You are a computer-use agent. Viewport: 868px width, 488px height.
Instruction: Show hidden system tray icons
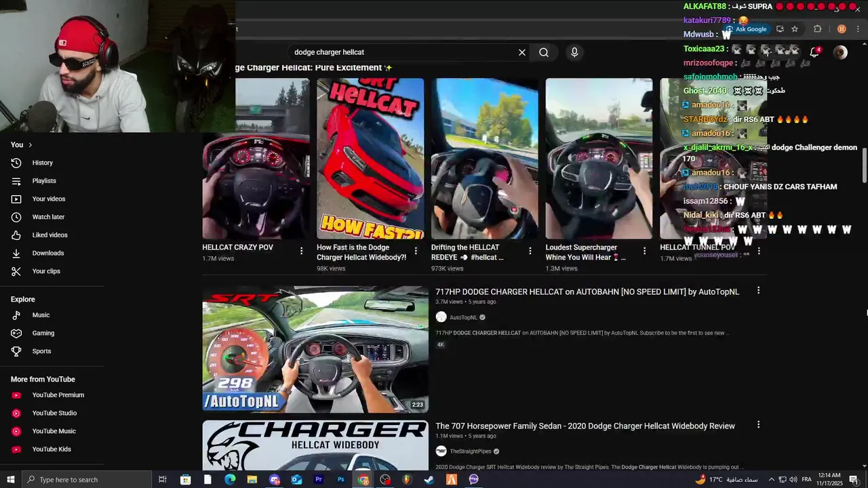tap(771, 480)
